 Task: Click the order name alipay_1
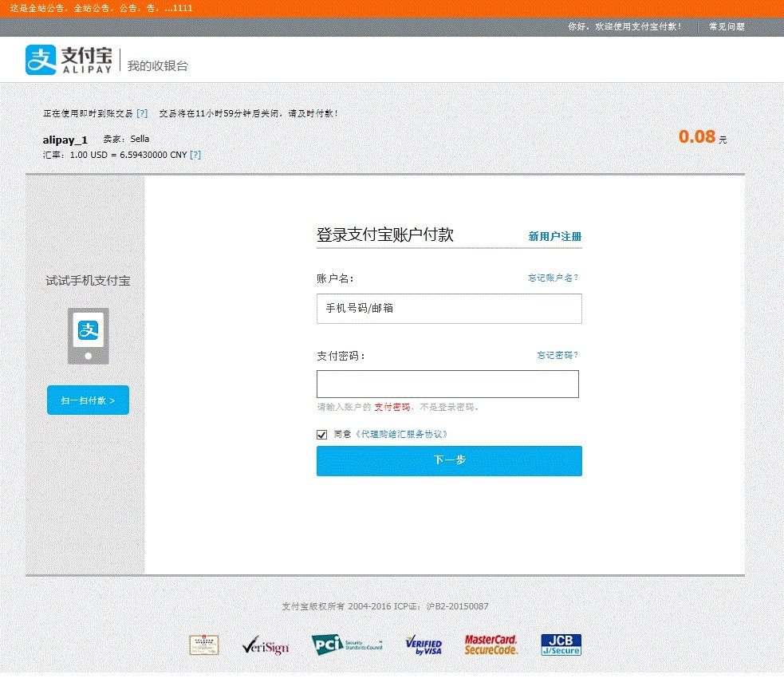click(65, 140)
